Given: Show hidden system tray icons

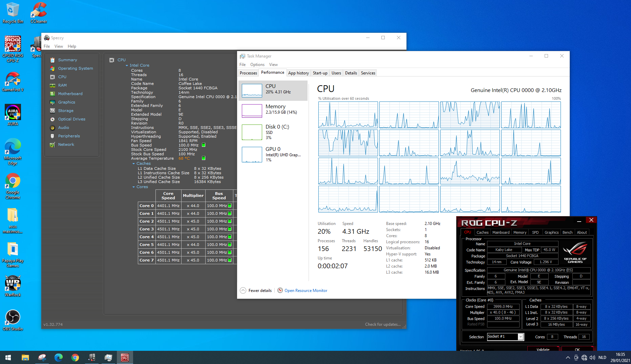Looking at the screenshot, I should 568,357.
